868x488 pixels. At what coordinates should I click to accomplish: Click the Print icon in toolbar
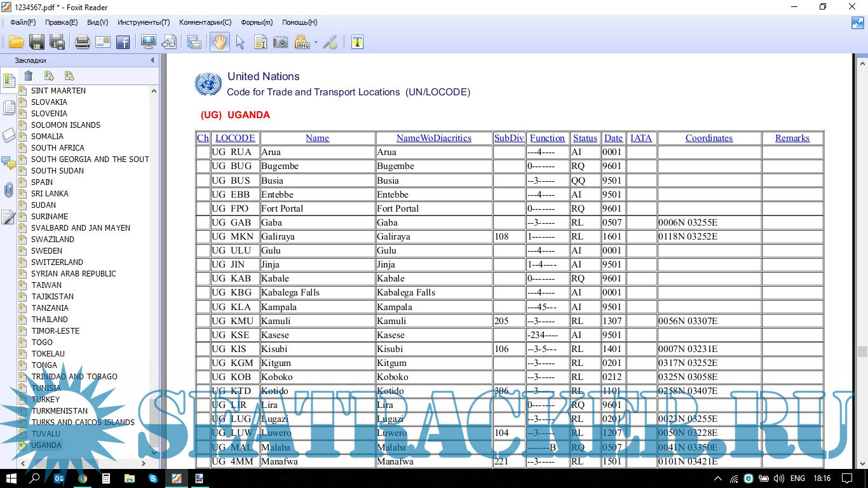[x=83, y=43]
